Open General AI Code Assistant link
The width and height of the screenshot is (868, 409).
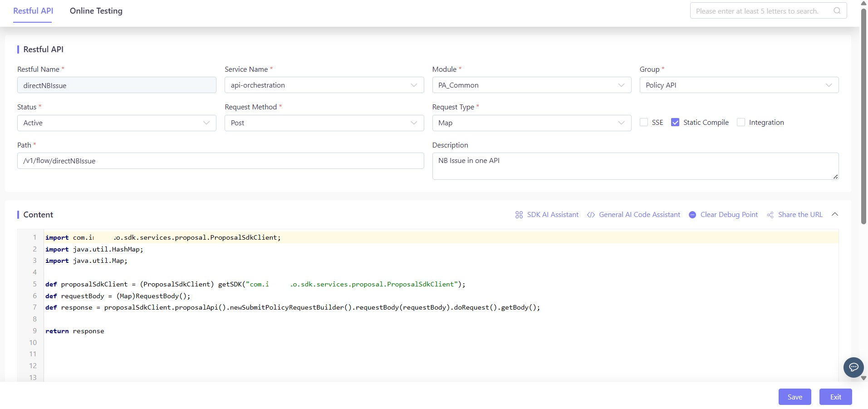639,215
